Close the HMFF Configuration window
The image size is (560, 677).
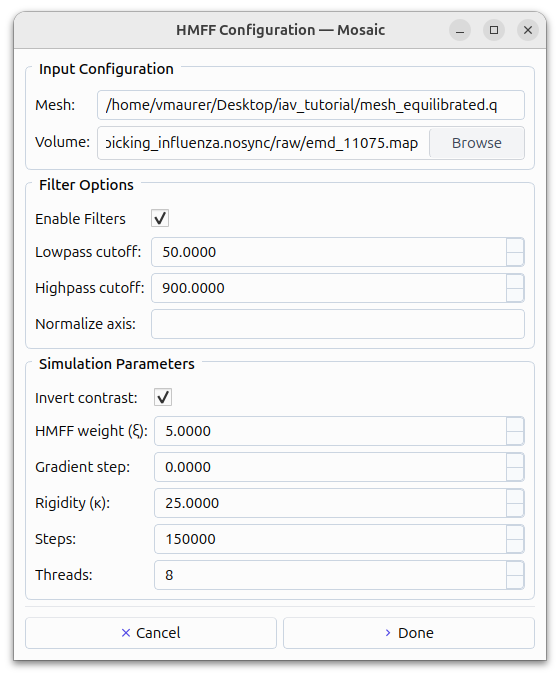(528, 30)
